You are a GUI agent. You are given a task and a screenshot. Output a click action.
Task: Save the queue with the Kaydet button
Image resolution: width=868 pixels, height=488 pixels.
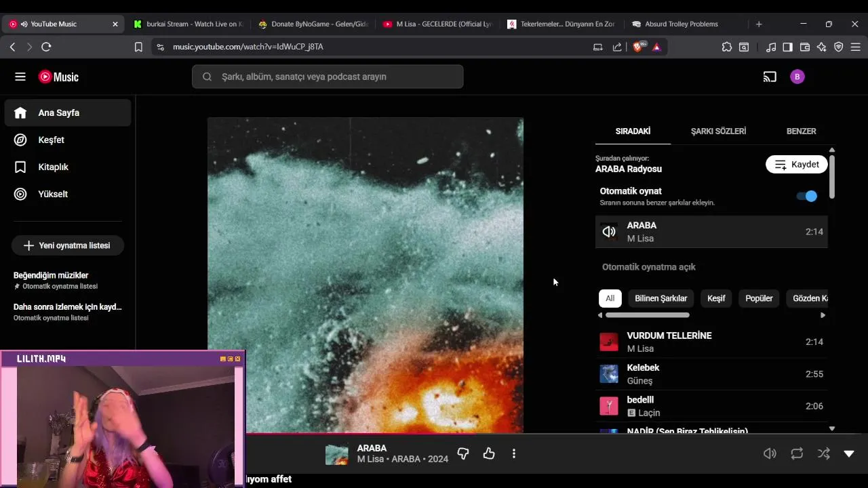(797, 164)
